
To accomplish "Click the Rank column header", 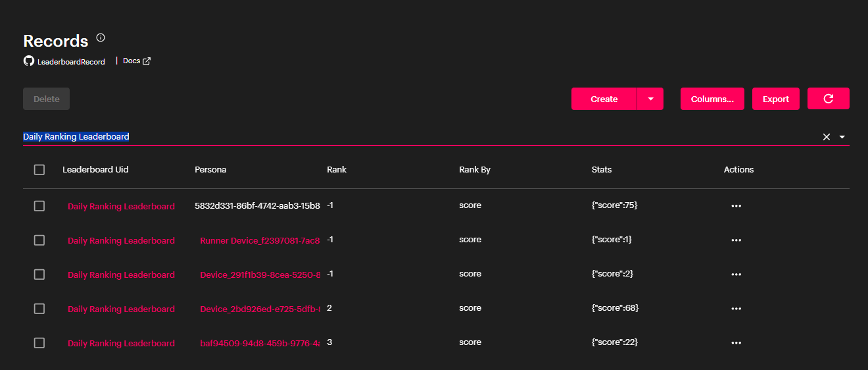I will pyautogui.click(x=337, y=170).
